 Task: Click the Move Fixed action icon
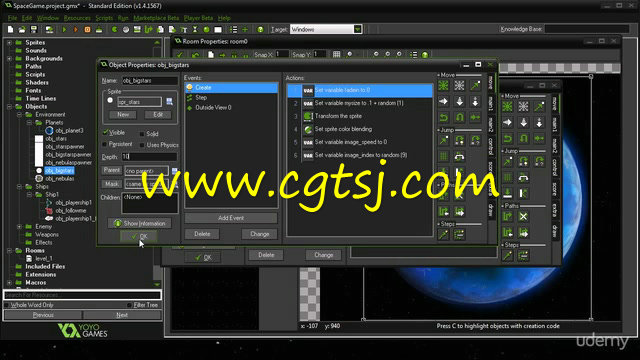(443, 85)
